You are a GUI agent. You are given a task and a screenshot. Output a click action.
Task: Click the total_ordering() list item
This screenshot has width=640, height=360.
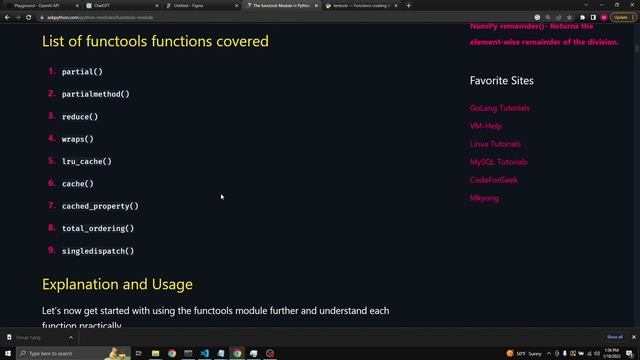98,229
